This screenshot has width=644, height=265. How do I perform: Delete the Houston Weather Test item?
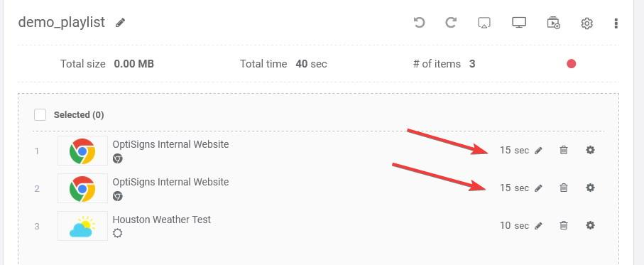(564, 225)
